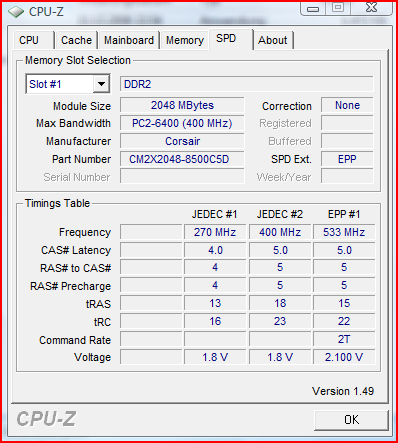Go to the Mainboard tab
The image size is (398, 443).
tap(129, 40)
